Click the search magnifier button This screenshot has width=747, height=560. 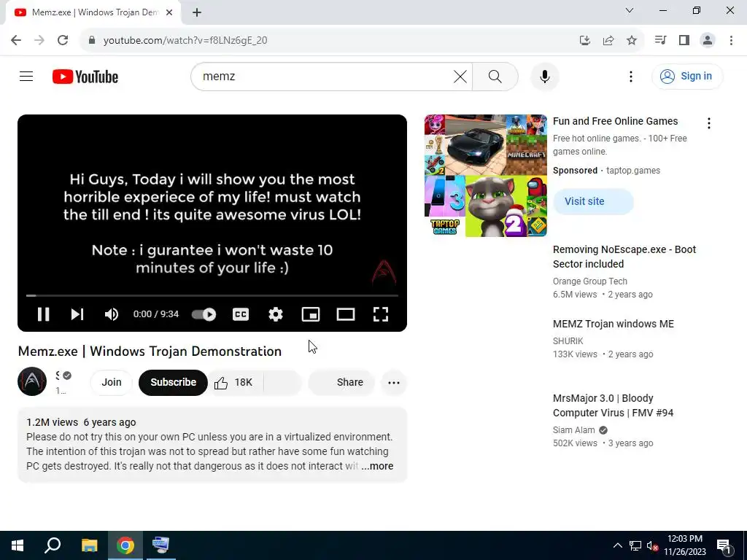click(x=495, y=76)
